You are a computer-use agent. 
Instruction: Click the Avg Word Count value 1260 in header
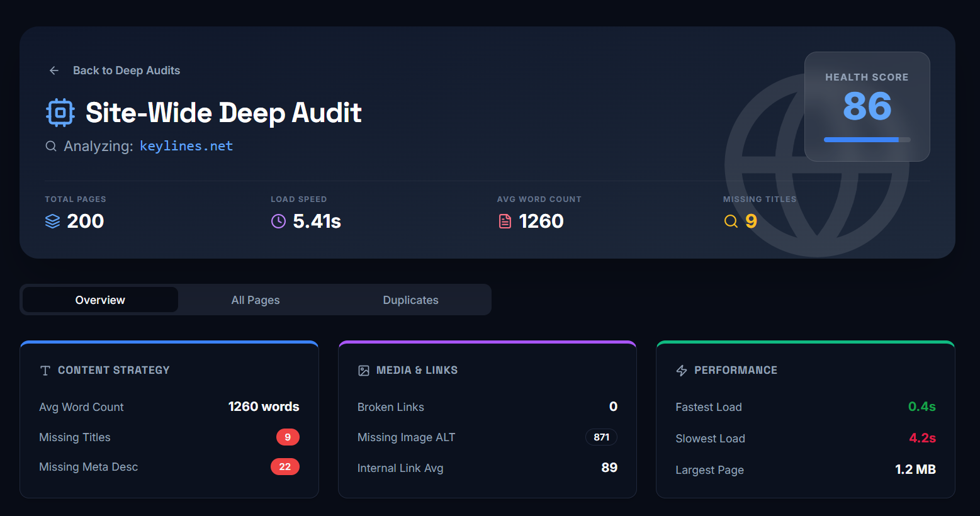pyautogui.click(x=541, y=221)
